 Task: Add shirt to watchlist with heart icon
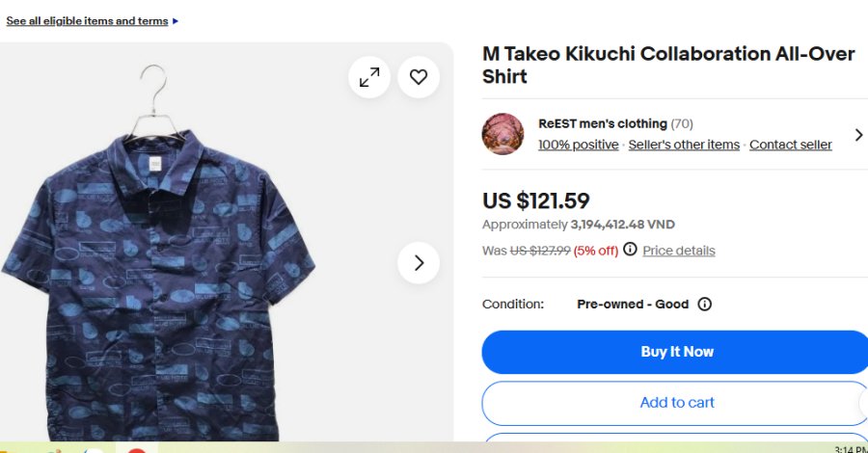(418, 77)
